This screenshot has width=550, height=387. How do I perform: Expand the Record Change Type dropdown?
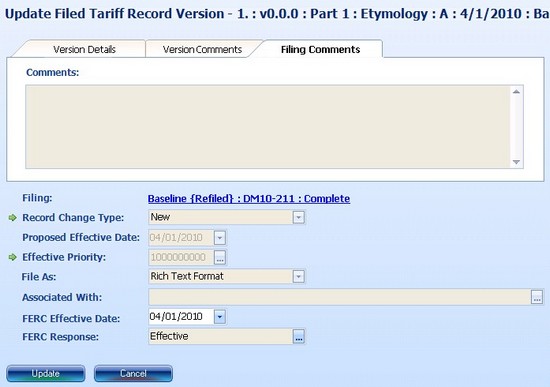tap(299, 217)
